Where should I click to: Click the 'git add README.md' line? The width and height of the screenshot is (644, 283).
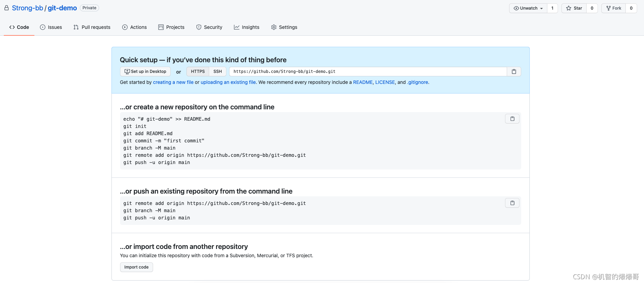pyautogui.click(x=148, y=133)
